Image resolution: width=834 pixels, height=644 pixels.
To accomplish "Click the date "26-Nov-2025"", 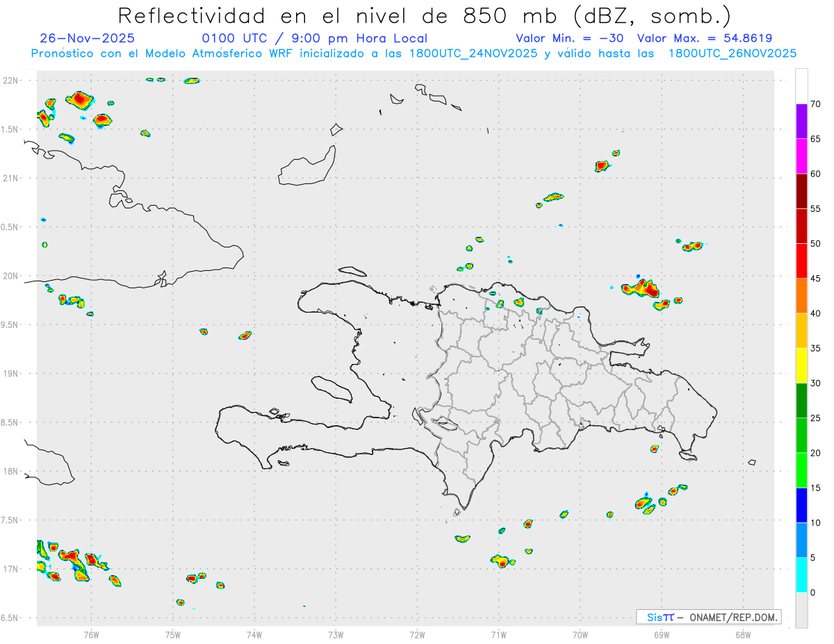I will click(88, 38).
